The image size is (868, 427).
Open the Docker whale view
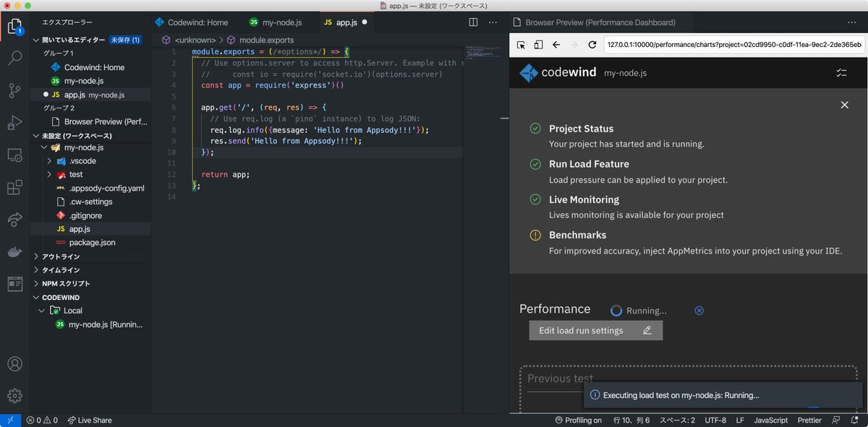click(14, 251)
